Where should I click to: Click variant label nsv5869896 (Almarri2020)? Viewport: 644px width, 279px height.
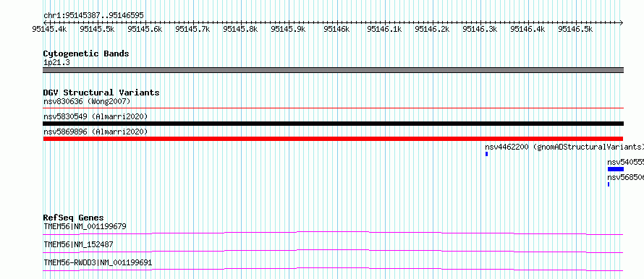96,132
